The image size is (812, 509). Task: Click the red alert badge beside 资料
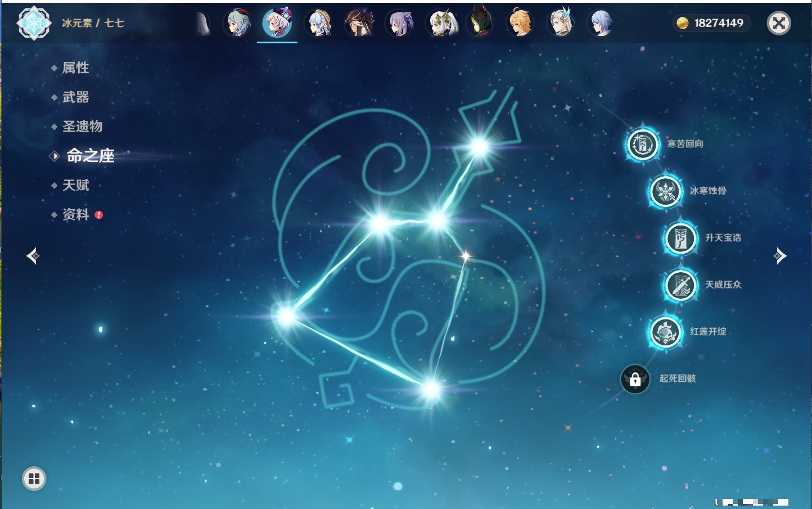click(x=99, y=215)
